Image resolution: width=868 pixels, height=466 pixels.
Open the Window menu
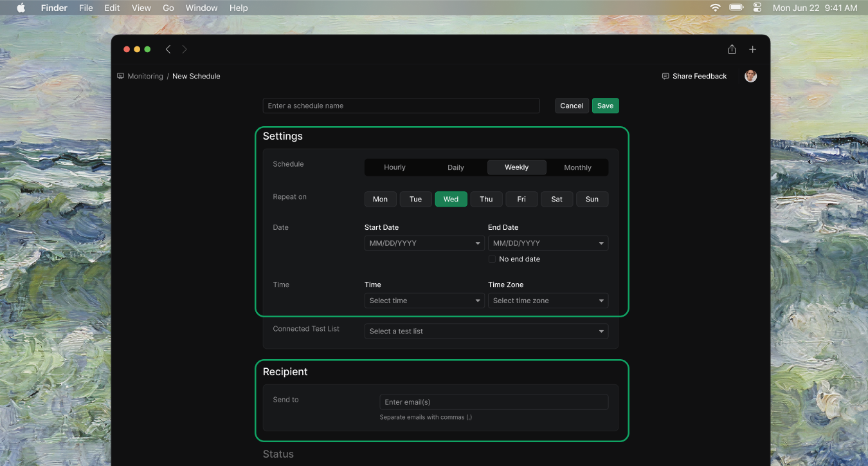tap(201, 8)
